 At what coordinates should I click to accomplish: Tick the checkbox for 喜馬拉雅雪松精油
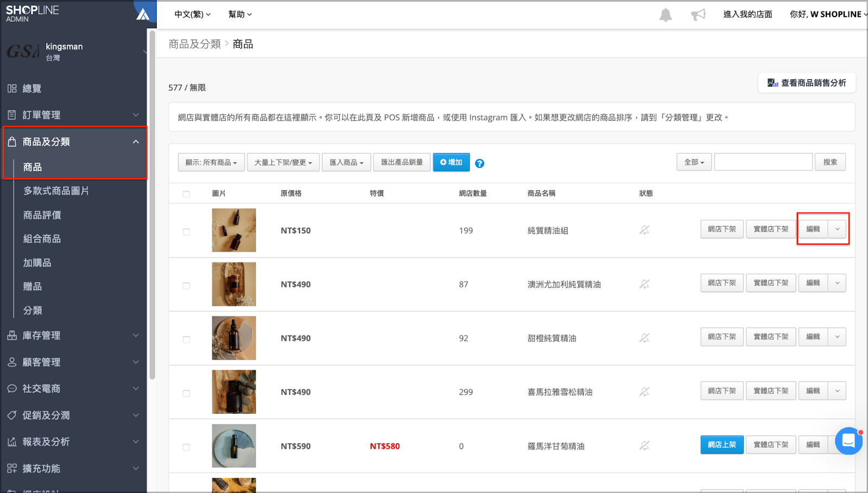click(186, 393)
